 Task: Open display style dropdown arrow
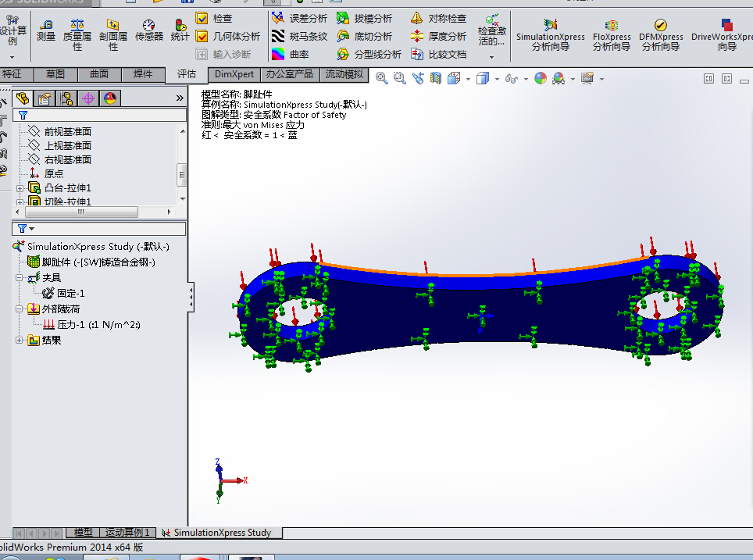pos(497,79)
